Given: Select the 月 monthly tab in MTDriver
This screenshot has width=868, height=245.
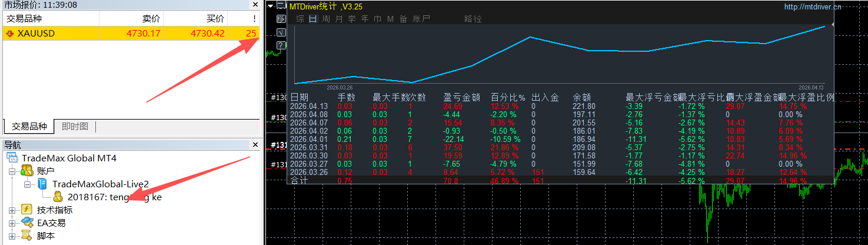Looking at the screenshot, I should tap(339, 19).
